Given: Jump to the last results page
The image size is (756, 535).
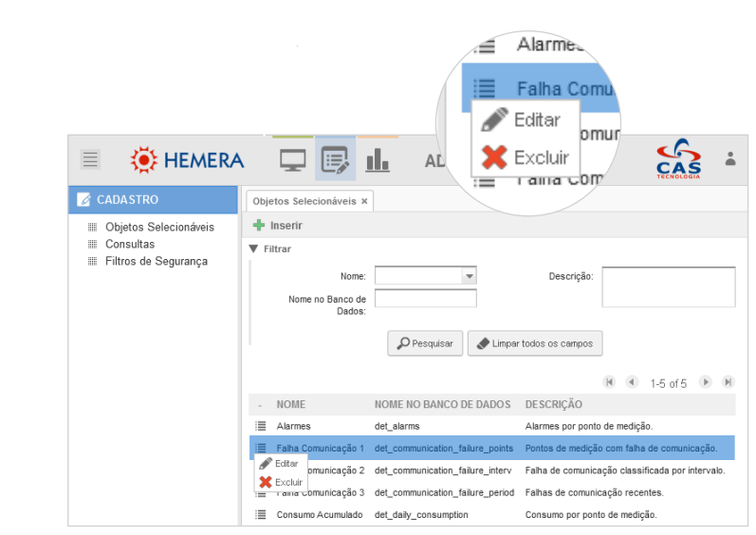Looking at the screenshot, I should (728, 382).
